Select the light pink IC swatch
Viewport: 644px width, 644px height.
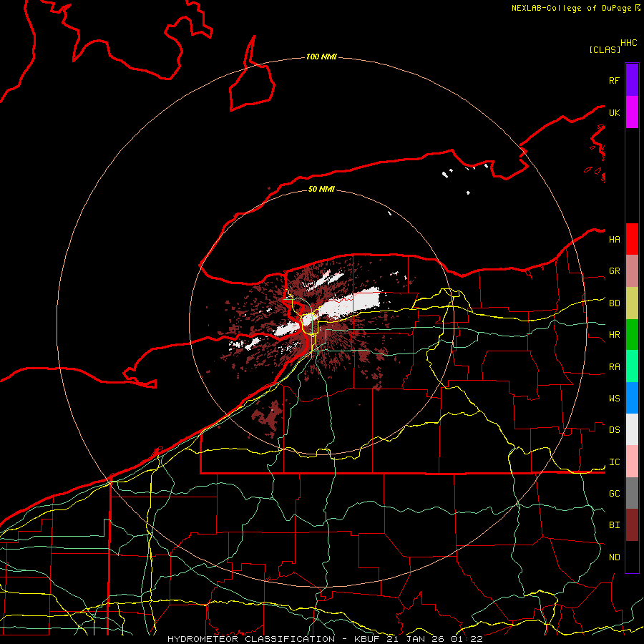pos(632,462)
